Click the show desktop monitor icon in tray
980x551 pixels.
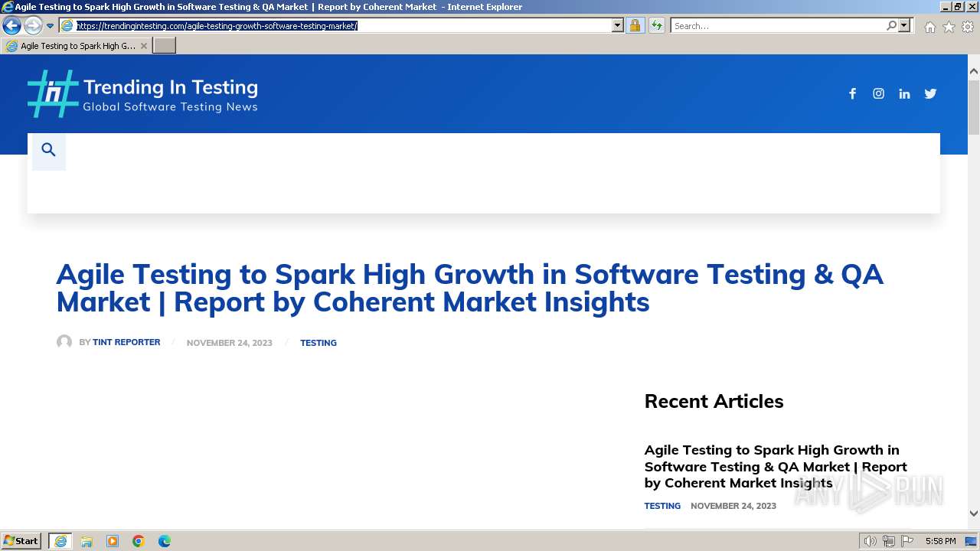pos(971,541)
